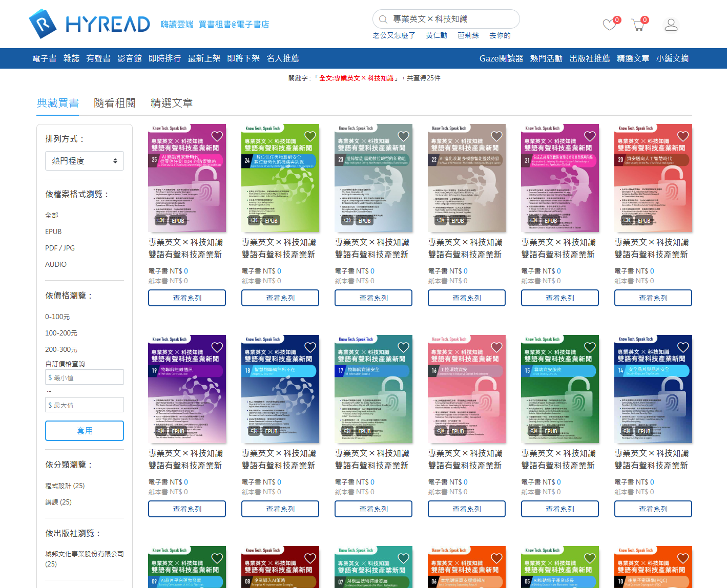Click audio speaker icon on issue 14 cover
Image resolution: width=727 pixels, height=588 pixels.
click(627, 431)
